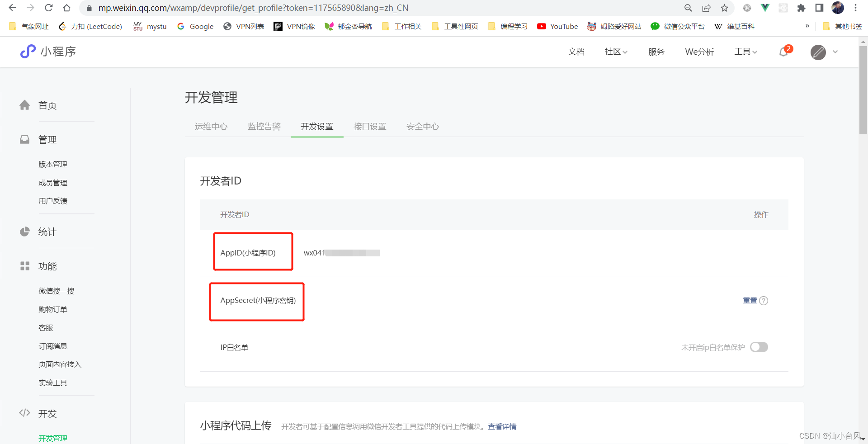Image resolution: width=868 pixels, height=444 pixels.
Task: Switch to the 接口设置 tab
Action: (x=370, y=127)
